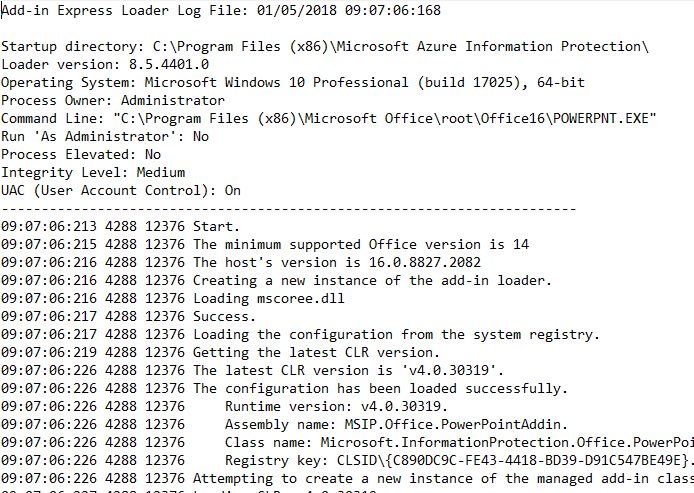The height and width of the screenshot is (493, 694).
Task: Click the 'Startup directory' path line
Action: coord(325,46)
